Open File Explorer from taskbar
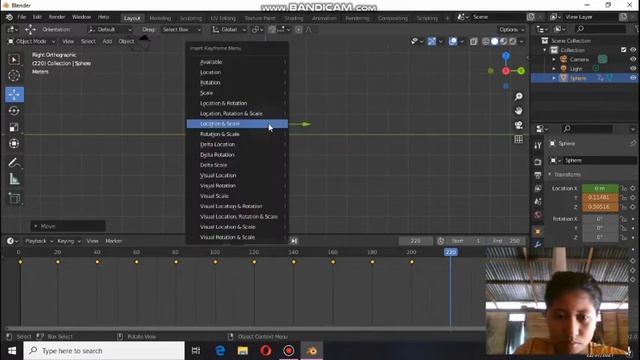 (243, 351)
